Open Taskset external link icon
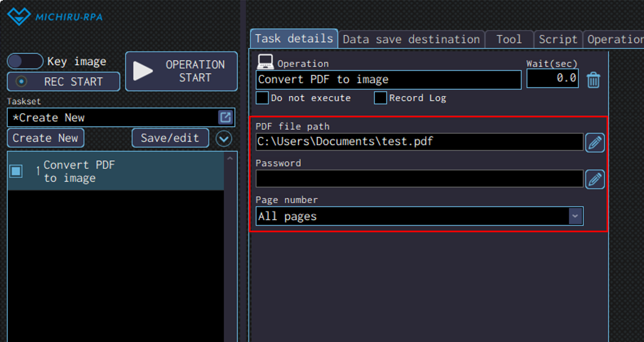 point(225,117)
